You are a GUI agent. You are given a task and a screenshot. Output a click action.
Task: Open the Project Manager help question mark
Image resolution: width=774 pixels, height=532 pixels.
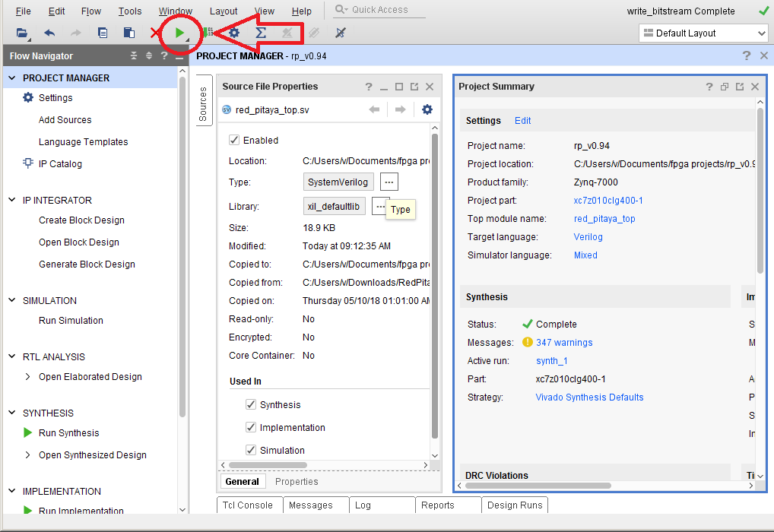coord(747,55)
